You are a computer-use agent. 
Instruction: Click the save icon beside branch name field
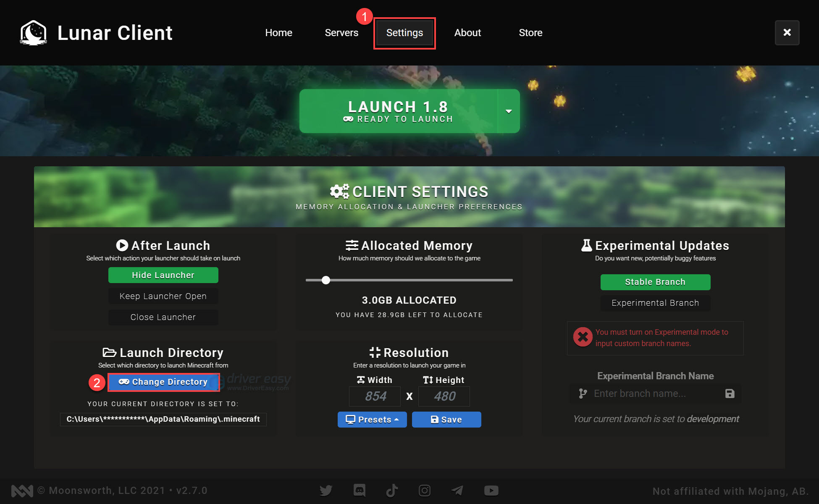pyautogui.click(x=730, y=394)
